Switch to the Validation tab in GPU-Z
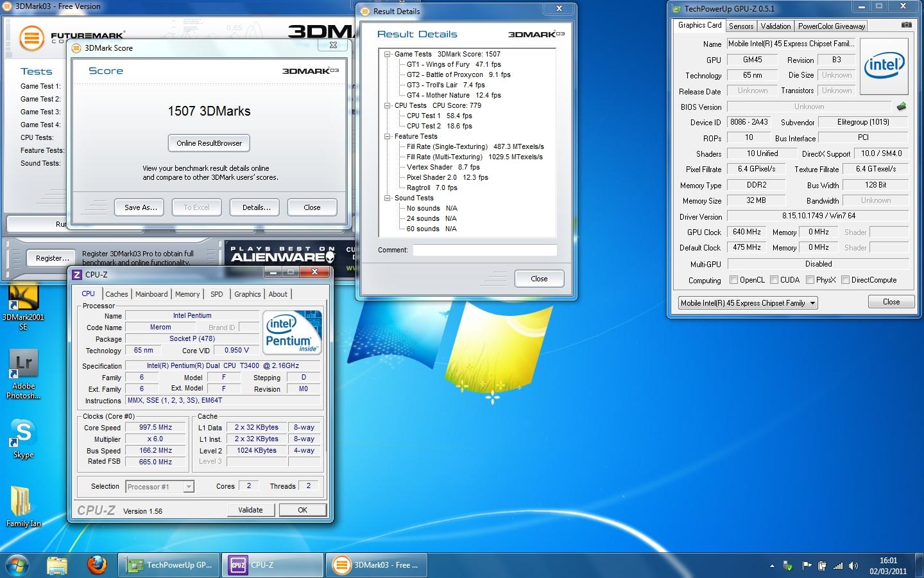The image size is (924, 578). pyautogui.click(x=776, y=26)
